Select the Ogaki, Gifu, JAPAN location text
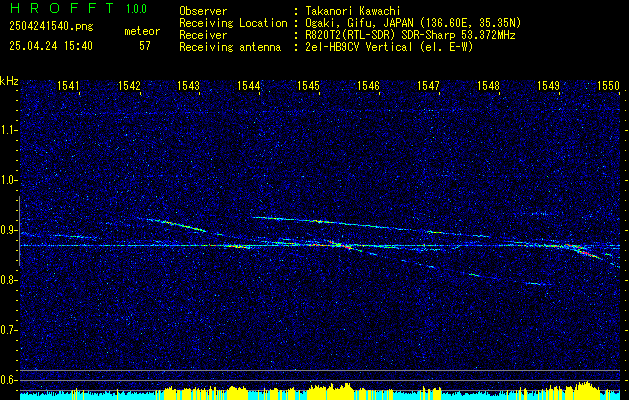629x400 pixels. pos(414,23)
